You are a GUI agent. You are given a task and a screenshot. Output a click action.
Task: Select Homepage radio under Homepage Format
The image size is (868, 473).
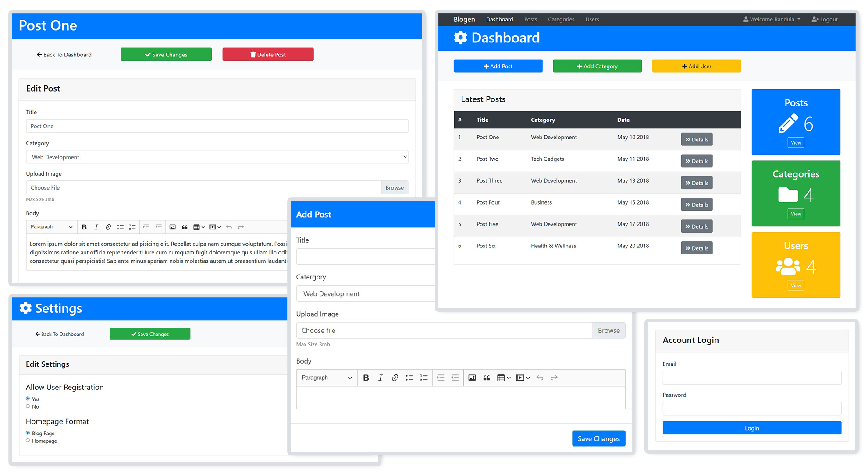(28, 441)
